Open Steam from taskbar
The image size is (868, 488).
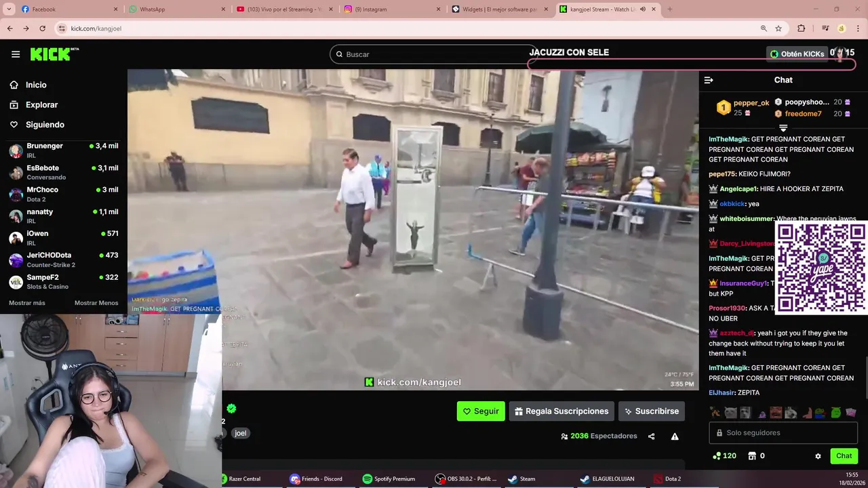click(x=522, y=479)
